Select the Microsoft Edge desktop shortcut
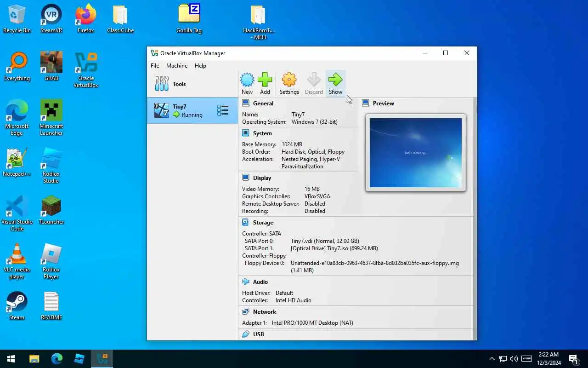Screen dimensions: 588x368 pos(17,118)
